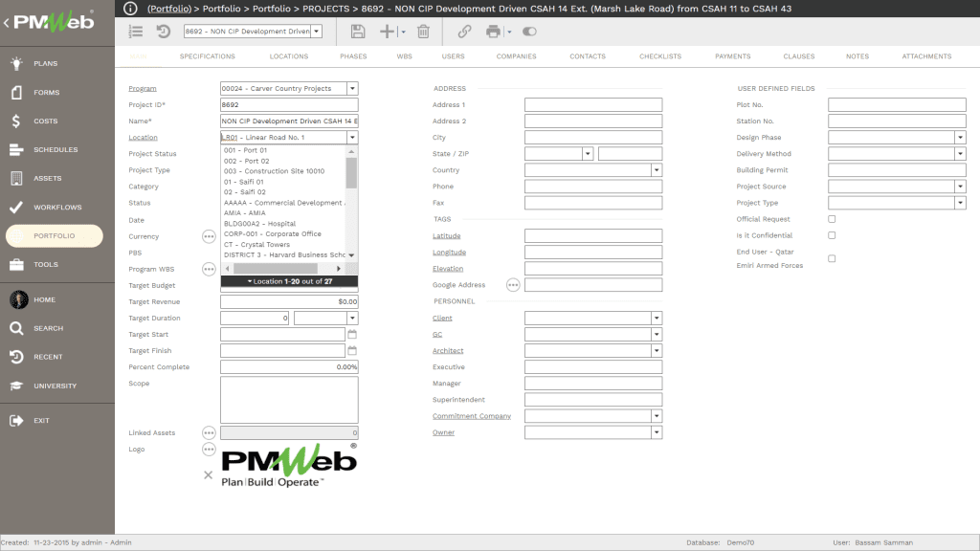
Task: Switch to Locations tab
Action: [x=289, y=56]
